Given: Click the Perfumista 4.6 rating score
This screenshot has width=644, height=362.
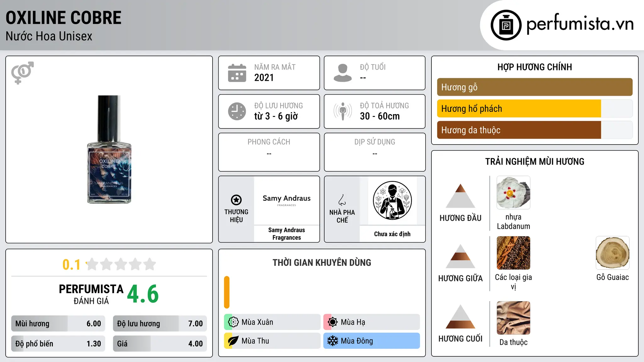Looking at the screenshot, I should pos(143,294).
